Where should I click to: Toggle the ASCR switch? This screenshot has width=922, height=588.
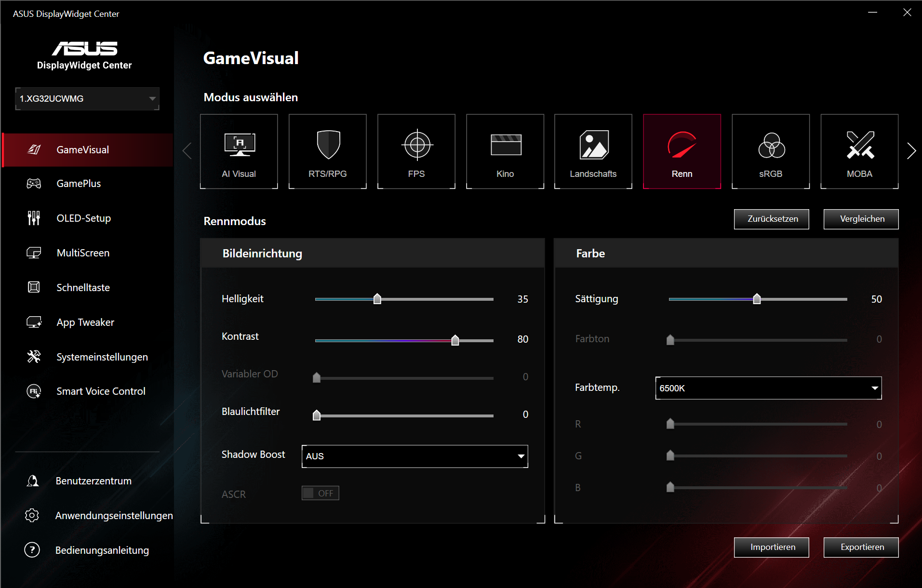pyautogui.click(x=321, y=493)
